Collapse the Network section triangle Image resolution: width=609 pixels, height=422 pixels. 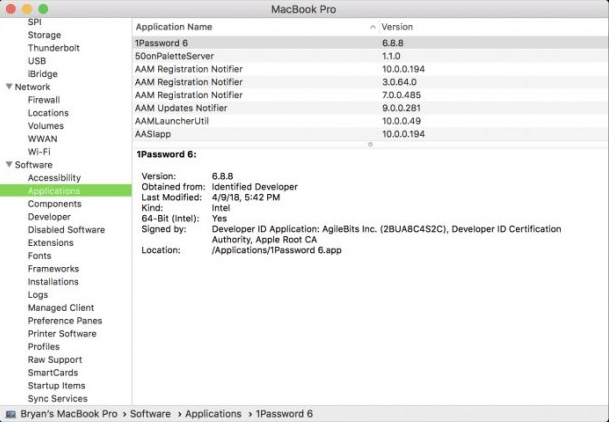pos(9,87)
